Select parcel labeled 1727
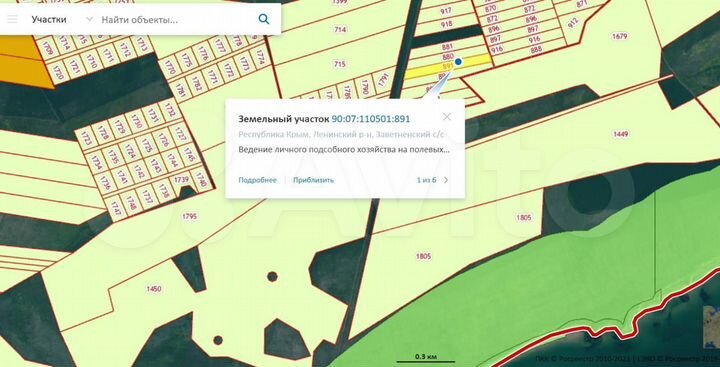Viewport: 720px width, 367px height. point(180,135)
